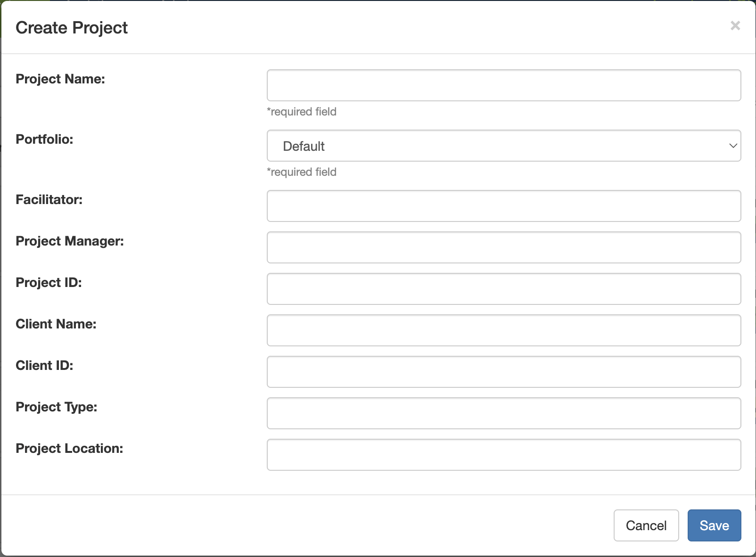Click the 'Project Name:' label text
The height and width of the screenshot is (557, 756).
(60, 79)
